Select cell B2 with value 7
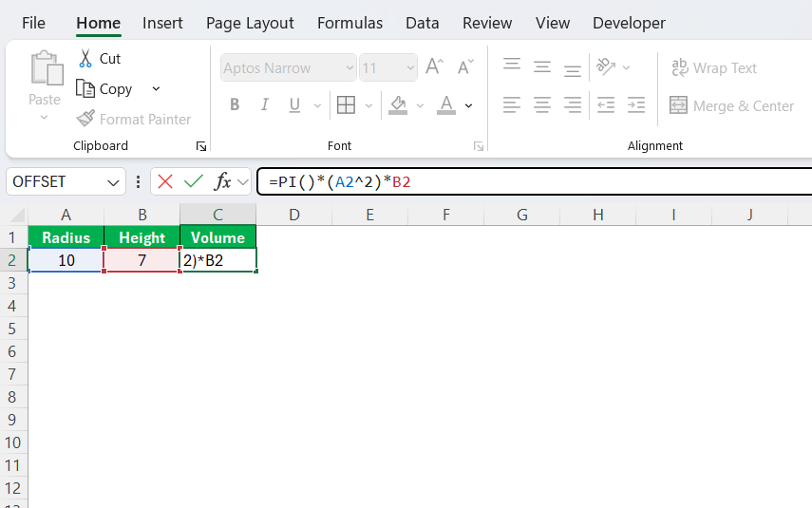The image size is (812, 508). pos(142,260)
